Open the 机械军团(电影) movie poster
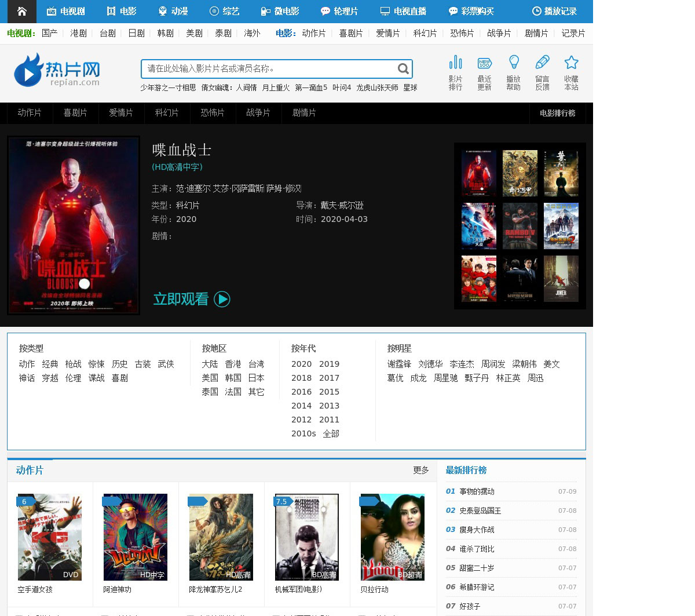The width and height of the screenshot is (695, 616). [x=307, y=537]
